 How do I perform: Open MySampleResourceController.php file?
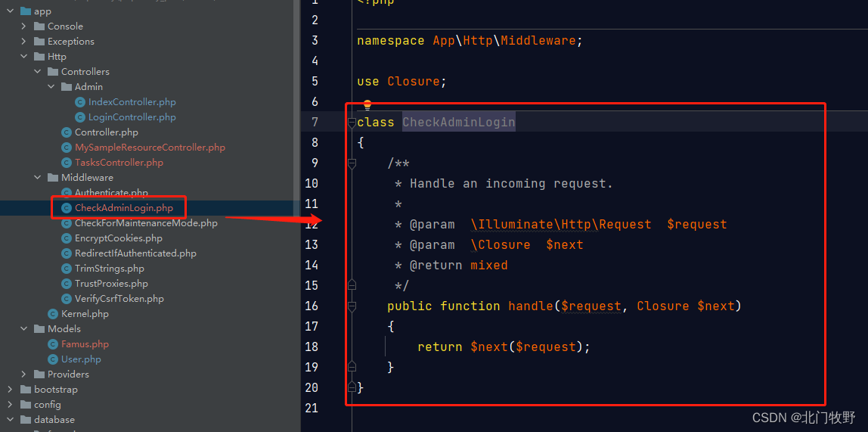150,148
